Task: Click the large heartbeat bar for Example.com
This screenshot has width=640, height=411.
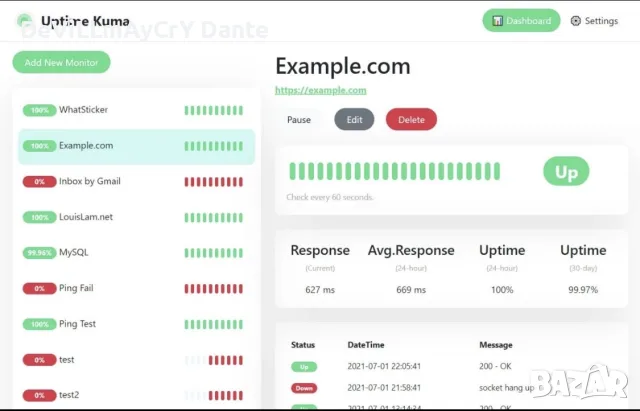Action: pos(395,171)
